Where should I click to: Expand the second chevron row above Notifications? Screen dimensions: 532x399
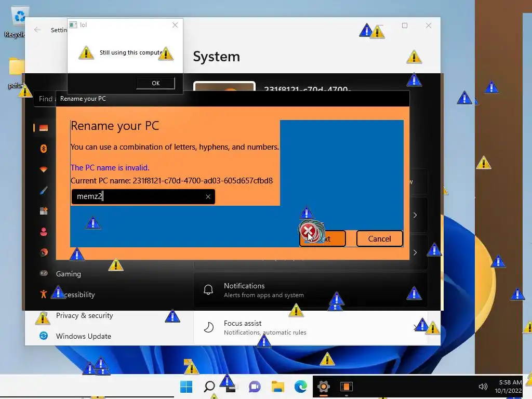pyautogui.click(x=415, y=252)
